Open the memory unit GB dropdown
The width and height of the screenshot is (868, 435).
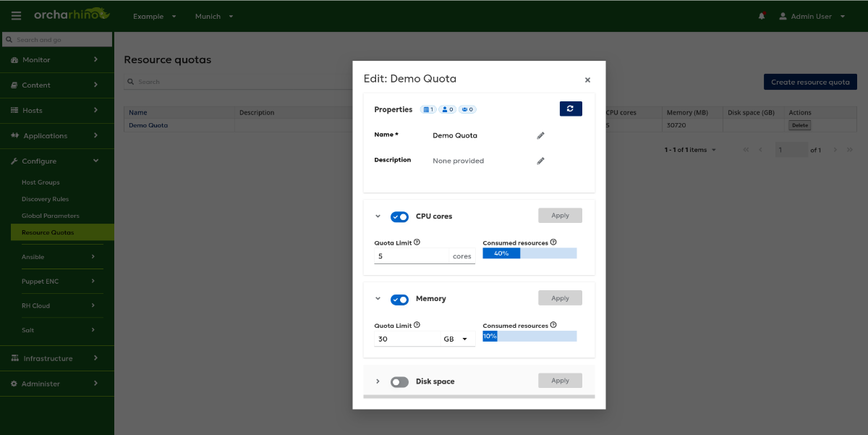coord(457,339)
